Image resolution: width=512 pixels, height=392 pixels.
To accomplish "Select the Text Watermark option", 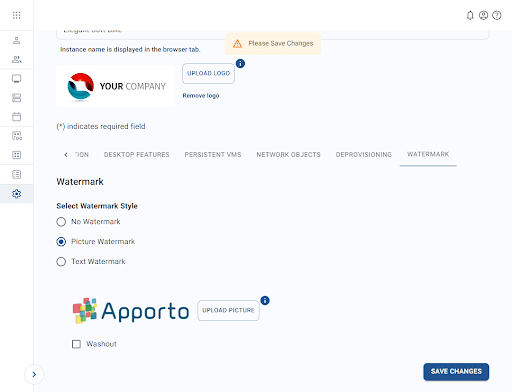I will click(x=61, y=261).
